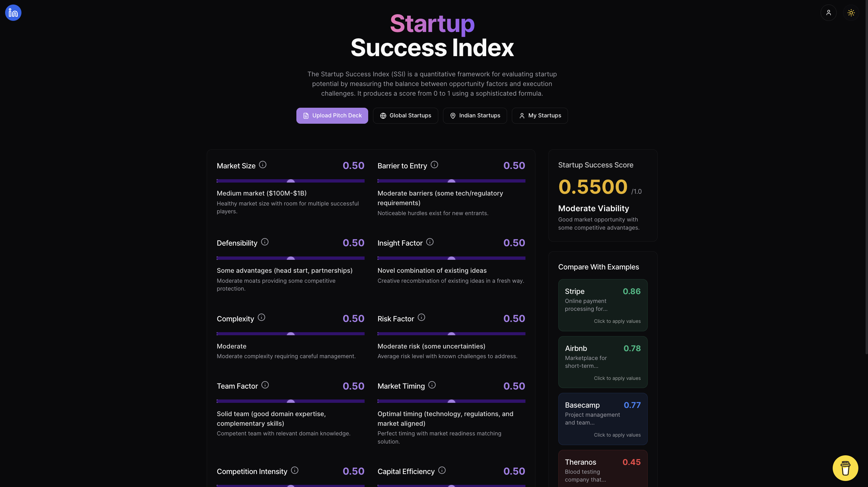The width and height of the screenshot is (868, 487).
Task: Click the Market Timing info icon
Action: 432,384
